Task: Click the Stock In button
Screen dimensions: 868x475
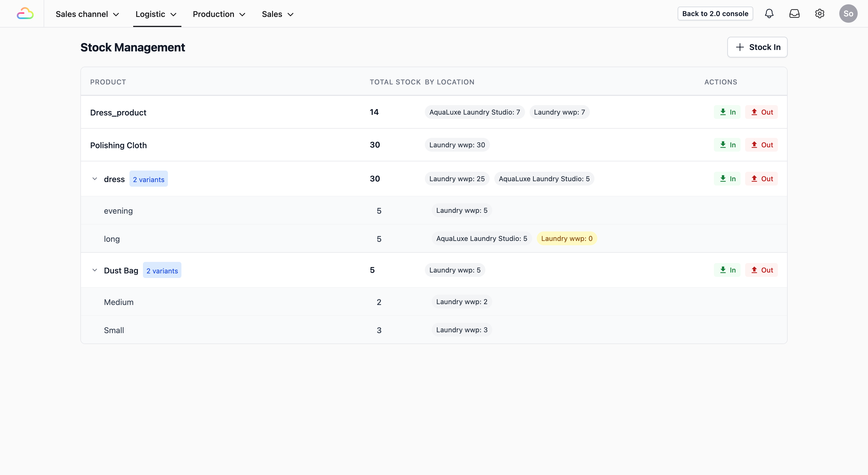Action: coord(757,47)
